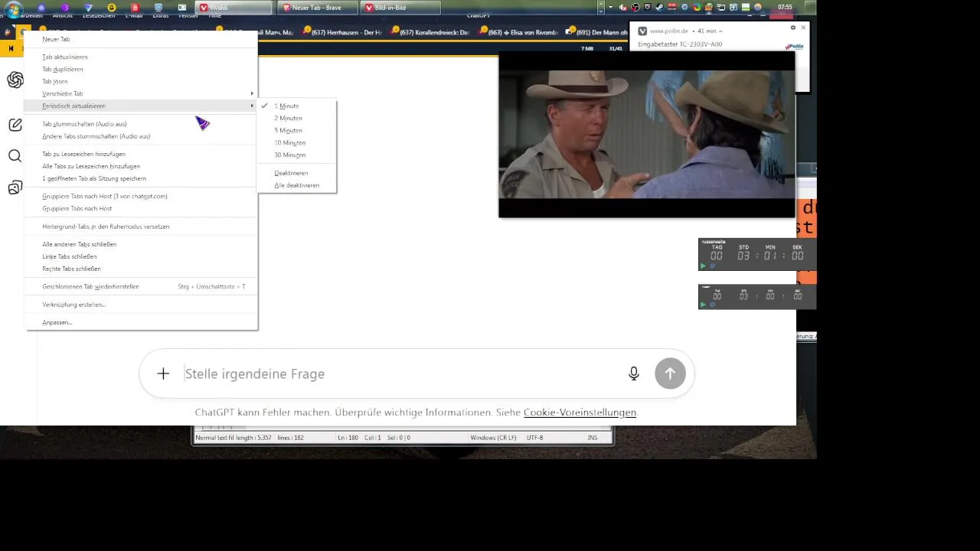
Task: Open the Cookie-Voreinstellungen link
Action: [580, 412]
